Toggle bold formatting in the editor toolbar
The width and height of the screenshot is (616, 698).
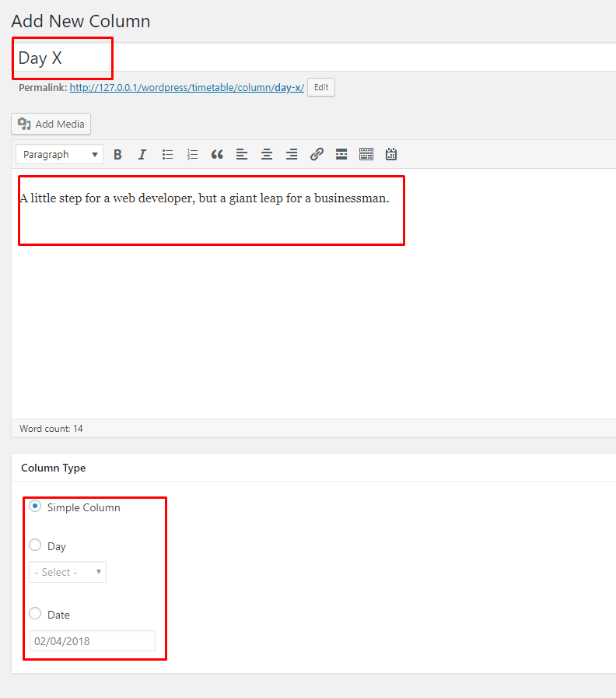point(117,155)
